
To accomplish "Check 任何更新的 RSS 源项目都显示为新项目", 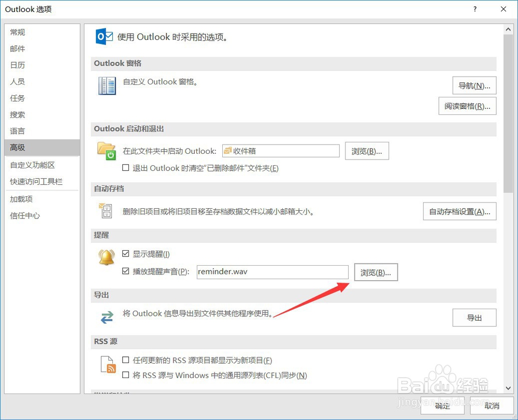I will 125,360.
